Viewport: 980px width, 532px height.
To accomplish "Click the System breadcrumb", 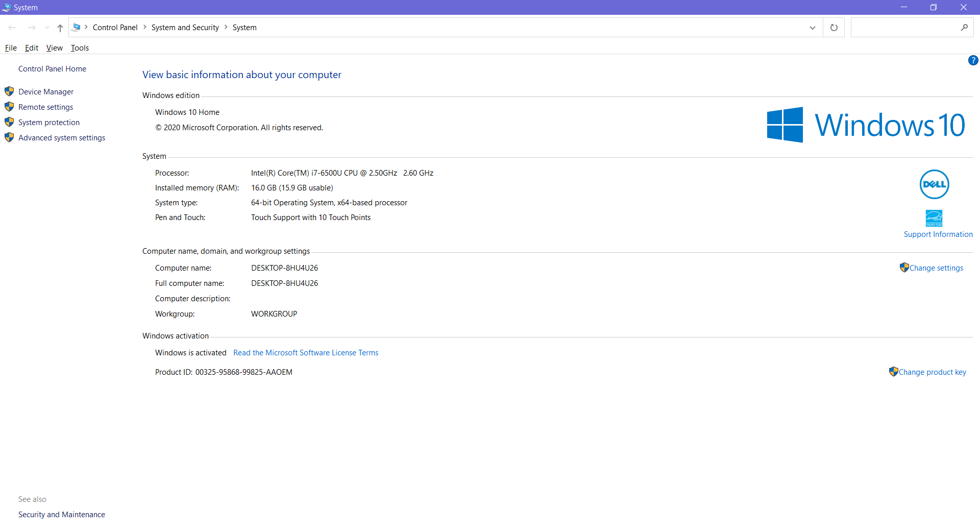I will (244, 28).
